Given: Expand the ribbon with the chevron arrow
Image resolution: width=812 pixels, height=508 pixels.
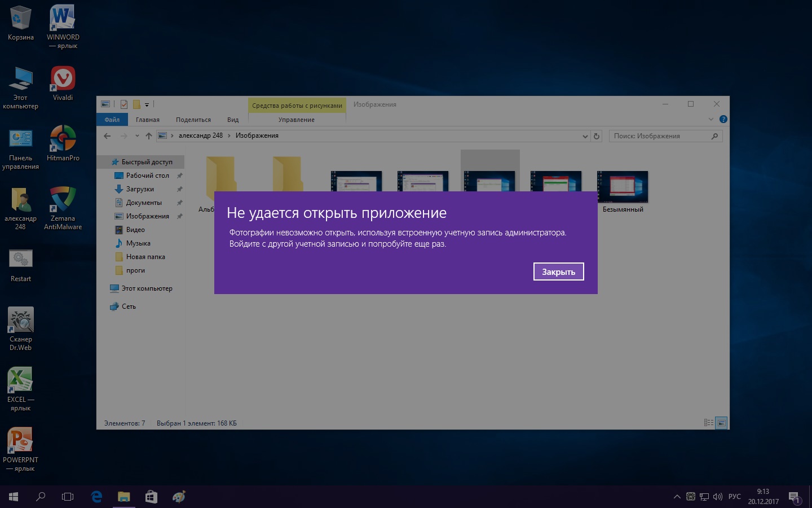Looking at the screenshot, I should [710, 119].
